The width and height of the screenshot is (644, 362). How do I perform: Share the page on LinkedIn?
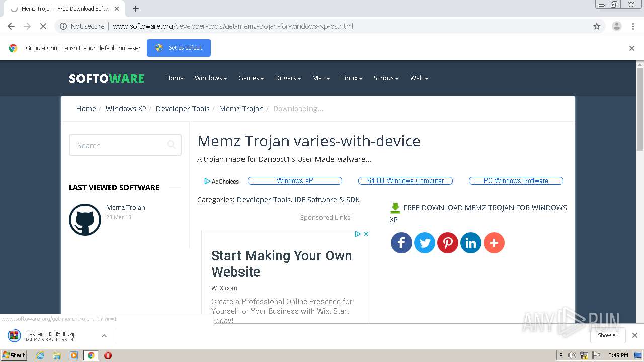[x=471, y=243]
